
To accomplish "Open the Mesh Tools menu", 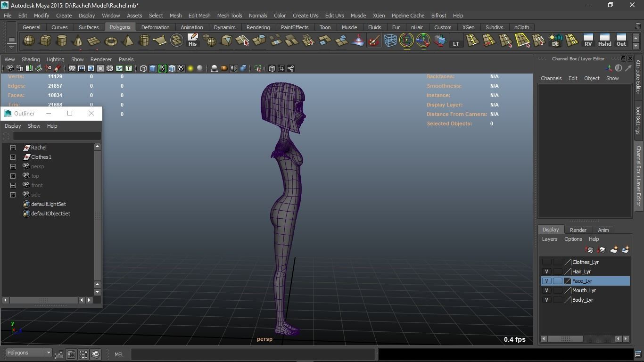I will pos(230,16).
